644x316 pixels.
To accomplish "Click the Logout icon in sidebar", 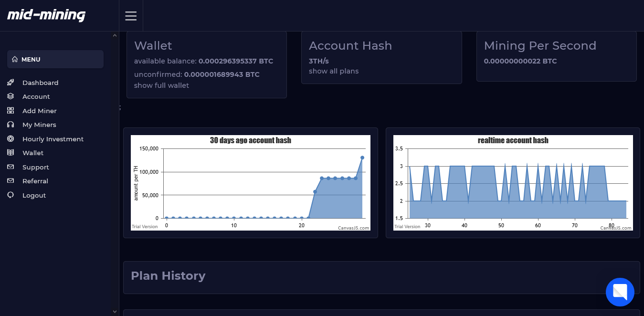I will 11,195.
